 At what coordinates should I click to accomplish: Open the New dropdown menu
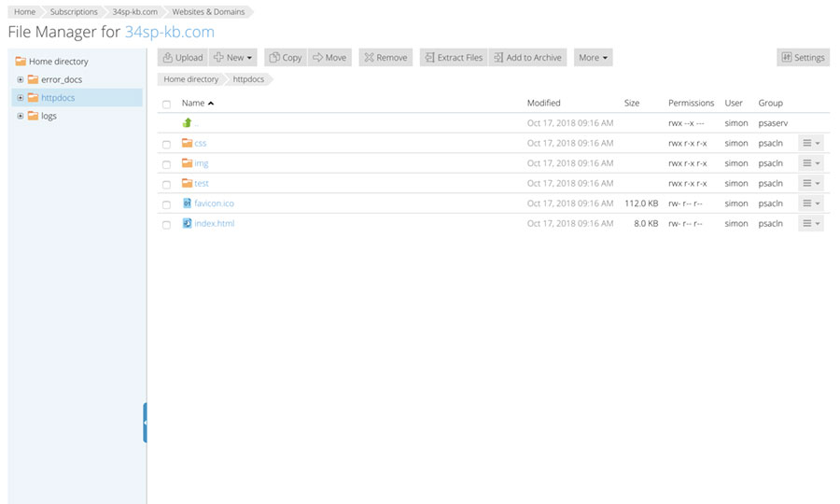click(x=233, y=57)
